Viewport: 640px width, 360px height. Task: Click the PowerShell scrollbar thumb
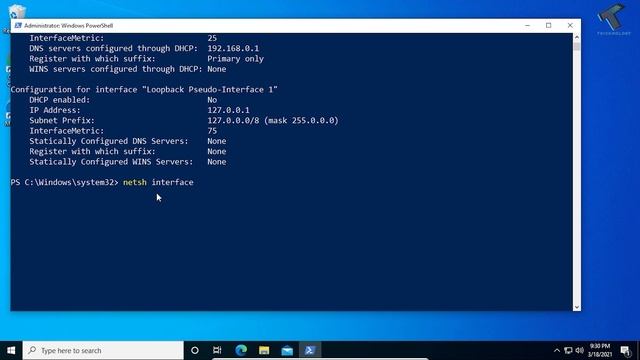(x=577, y=46)
